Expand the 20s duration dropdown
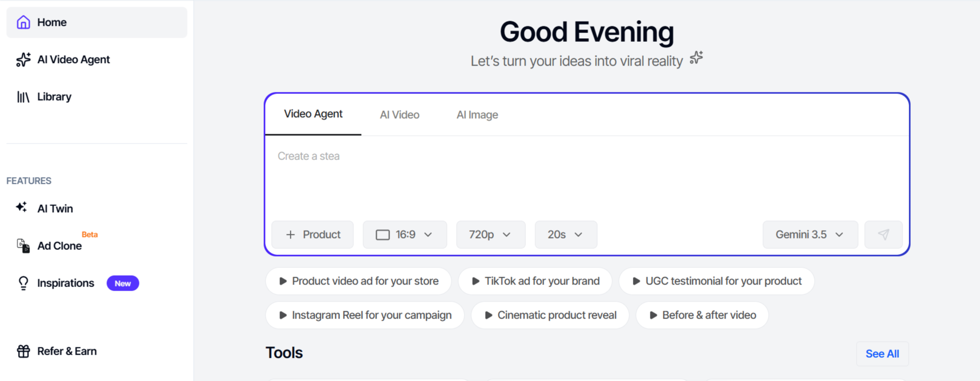The image size is (980, 381). tap(566, 234)
